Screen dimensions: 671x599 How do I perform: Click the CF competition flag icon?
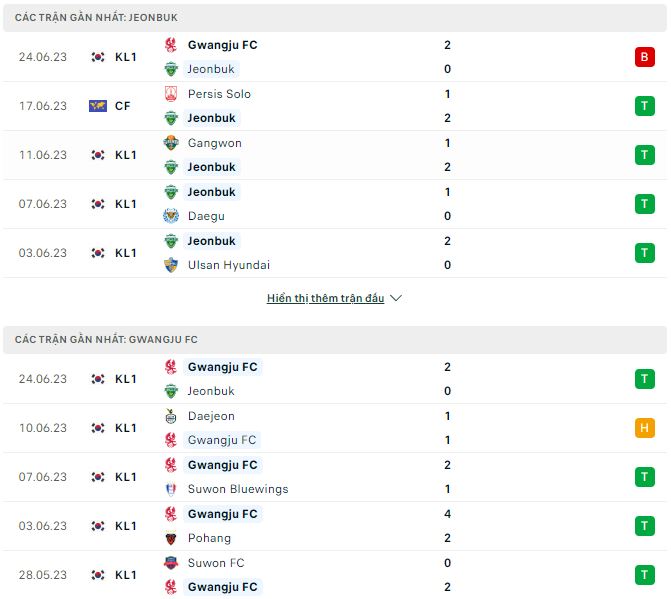97,106
